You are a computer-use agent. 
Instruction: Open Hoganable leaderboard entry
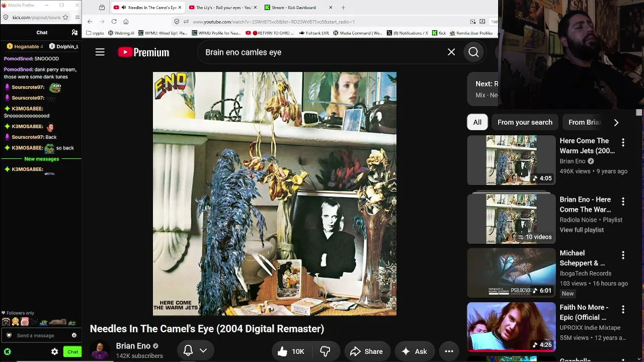coord(25,46)
